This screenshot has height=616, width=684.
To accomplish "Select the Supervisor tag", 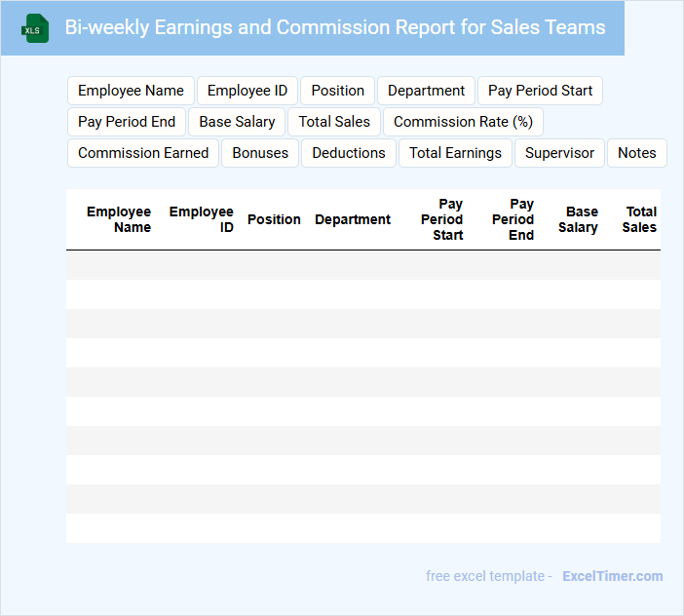I will tap(559, 153).
